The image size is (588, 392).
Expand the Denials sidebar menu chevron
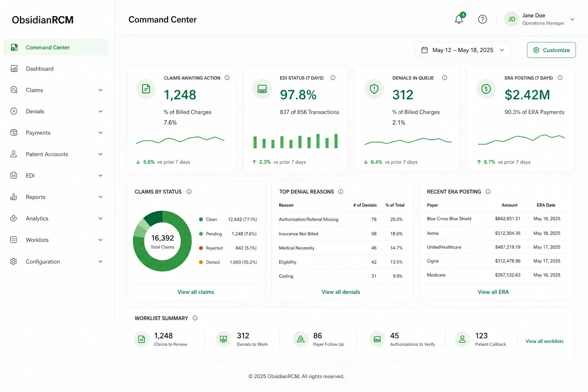pos(100,111)
